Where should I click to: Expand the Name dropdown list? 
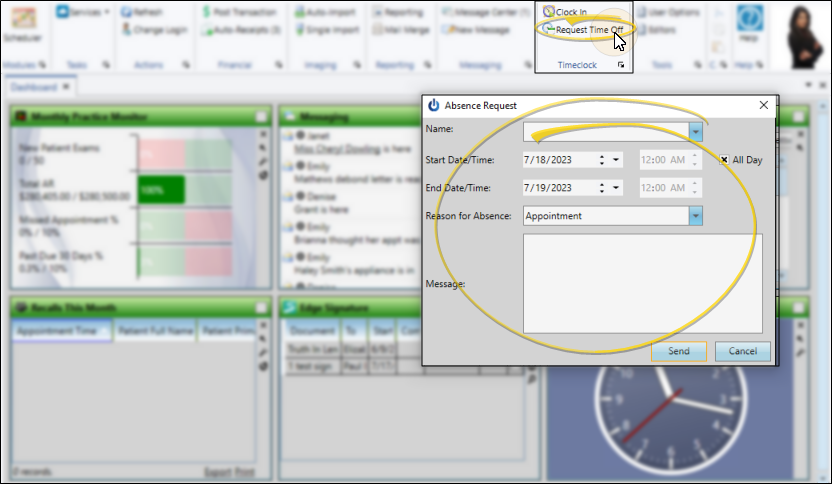click(696, 131)
